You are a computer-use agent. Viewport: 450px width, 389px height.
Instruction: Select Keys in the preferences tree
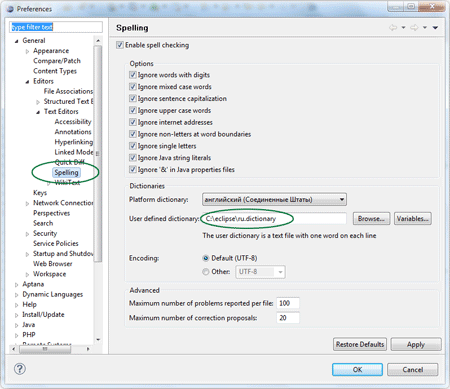tap(40, 193)
